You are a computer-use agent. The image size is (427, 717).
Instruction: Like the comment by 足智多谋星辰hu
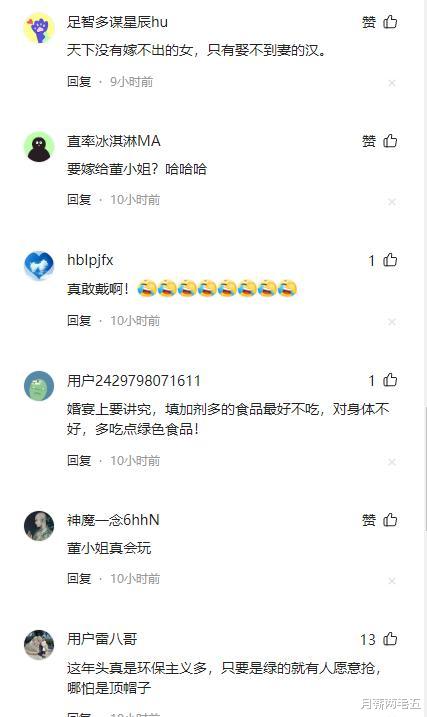390,21
